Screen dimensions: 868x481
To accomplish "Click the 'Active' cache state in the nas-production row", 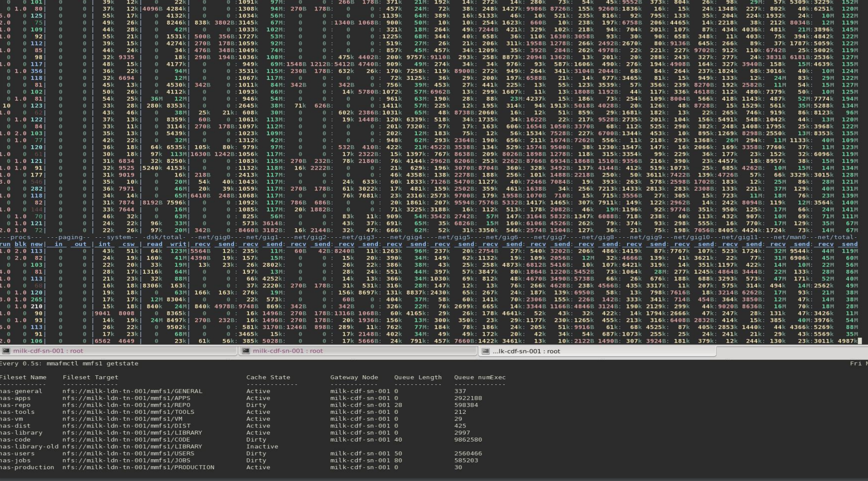I will point(258,467).
